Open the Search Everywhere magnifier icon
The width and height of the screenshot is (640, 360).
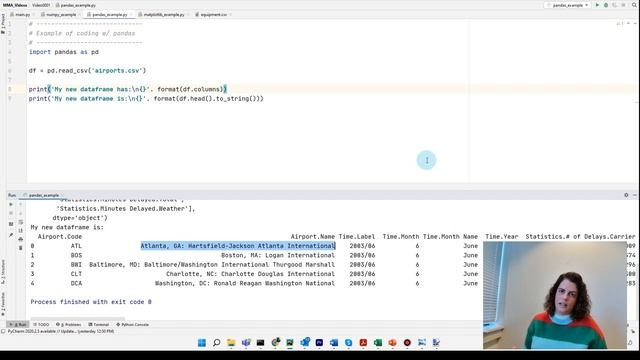coord(634,5)
